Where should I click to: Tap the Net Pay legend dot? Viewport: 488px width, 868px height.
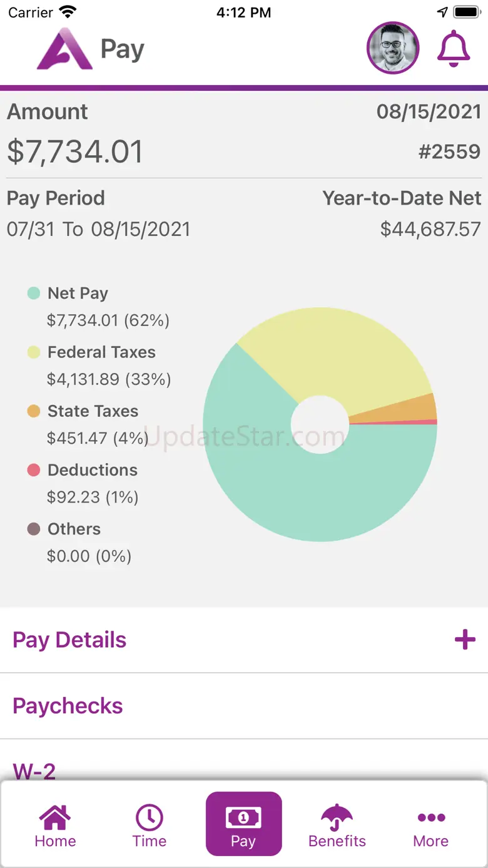point(34,293)
